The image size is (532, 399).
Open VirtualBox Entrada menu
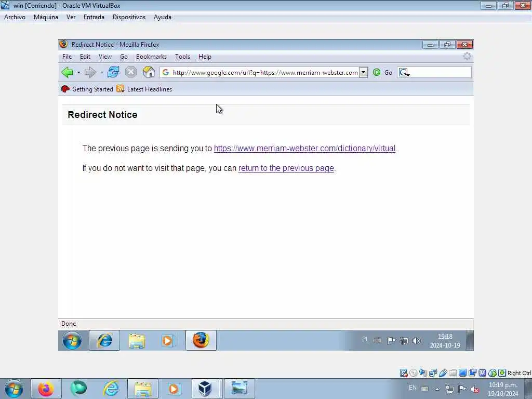94,17
